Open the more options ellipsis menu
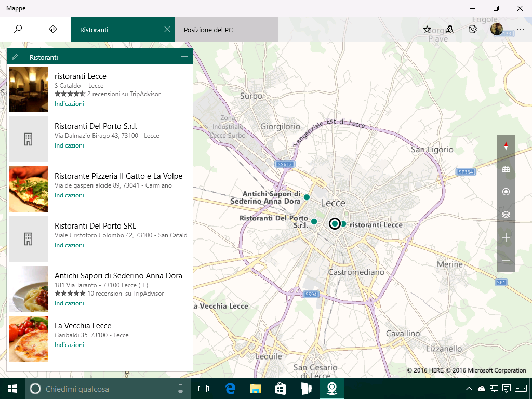 pos(521,30)
